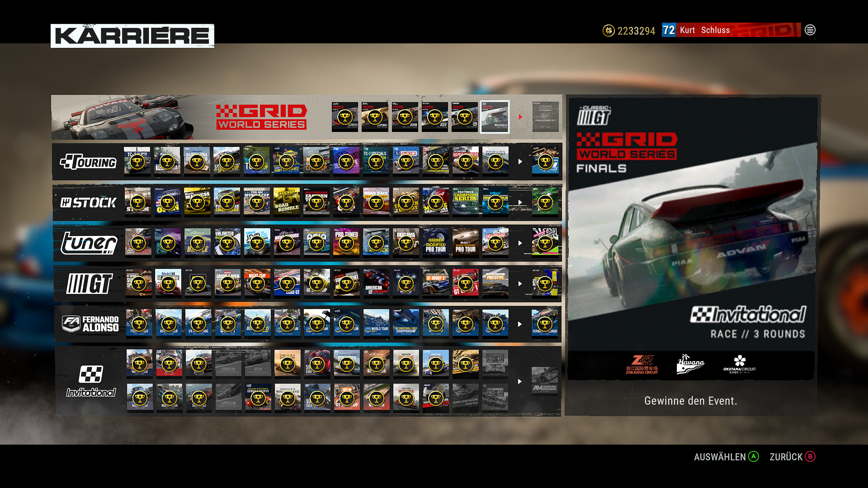Open the Road Rumble stock event

pos(287,202)
